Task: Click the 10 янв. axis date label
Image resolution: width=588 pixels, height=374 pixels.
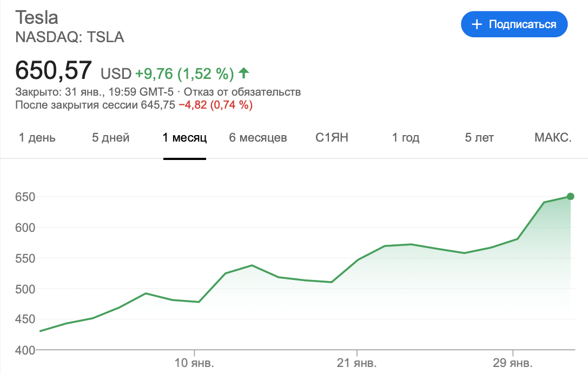Action: coord(194,363)
